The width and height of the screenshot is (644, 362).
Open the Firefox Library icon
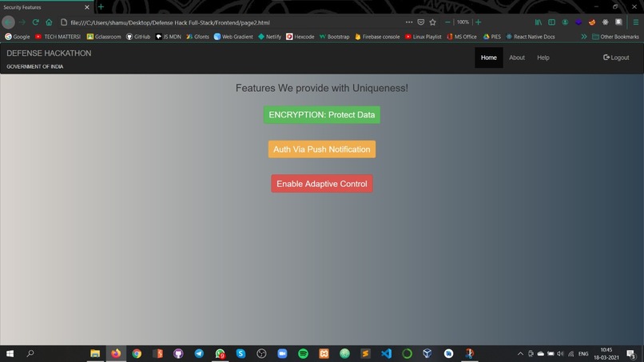pyautogui.click(x=538, y=22)
